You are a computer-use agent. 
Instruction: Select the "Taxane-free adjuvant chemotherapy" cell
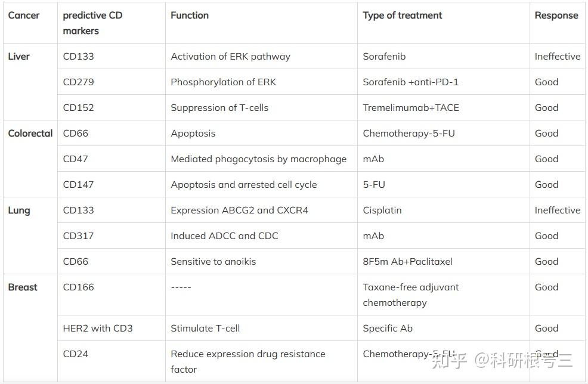[411, 295]
